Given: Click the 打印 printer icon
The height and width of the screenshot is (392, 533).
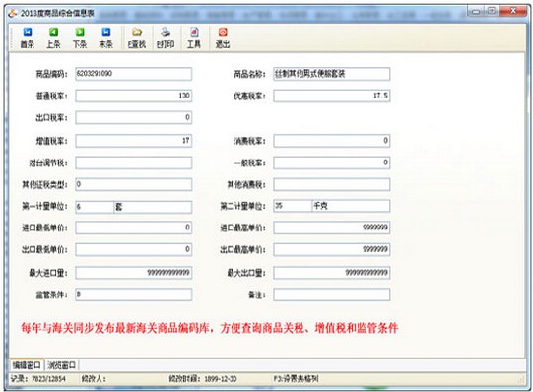Looking at the screenshot, I should coord(166,33).
